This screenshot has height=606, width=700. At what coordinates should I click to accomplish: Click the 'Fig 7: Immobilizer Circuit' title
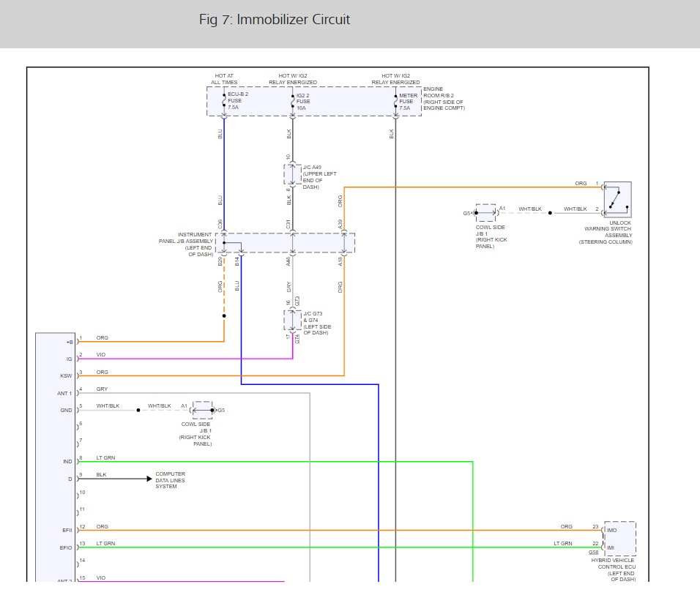click(274, 20)
